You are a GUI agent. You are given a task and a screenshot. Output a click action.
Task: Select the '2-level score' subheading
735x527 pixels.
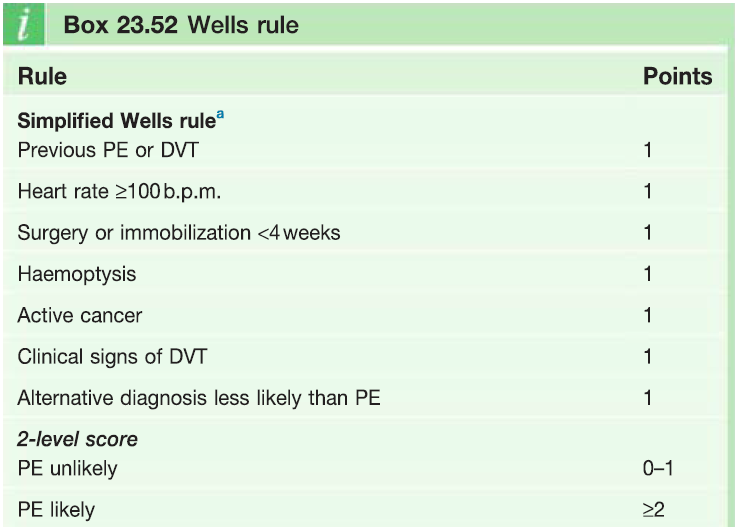(77, 439)
